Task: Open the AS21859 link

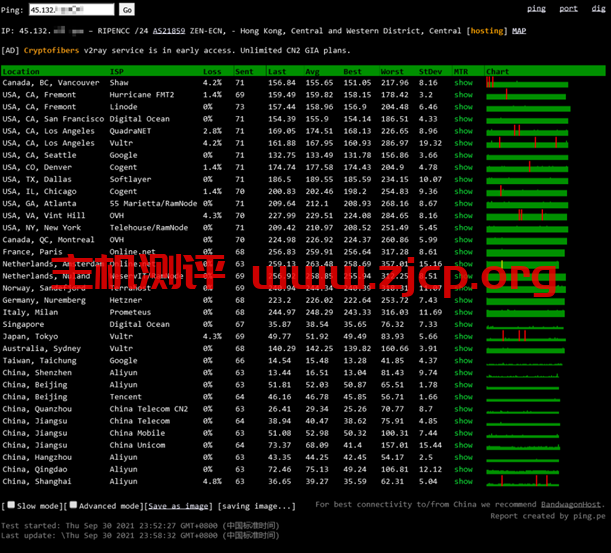Action: (169, 31)
